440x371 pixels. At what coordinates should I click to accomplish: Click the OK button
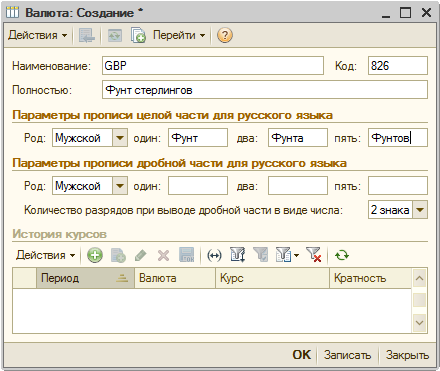(x=301, y=355)
